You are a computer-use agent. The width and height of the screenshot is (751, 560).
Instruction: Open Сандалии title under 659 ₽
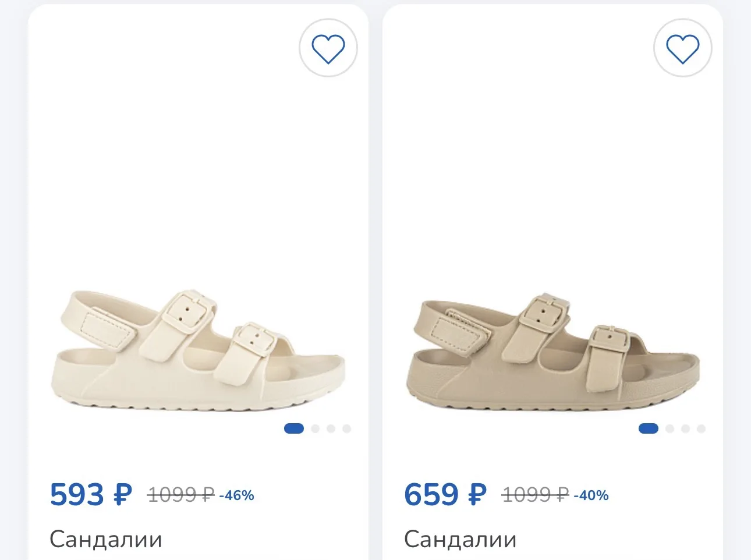460,540
